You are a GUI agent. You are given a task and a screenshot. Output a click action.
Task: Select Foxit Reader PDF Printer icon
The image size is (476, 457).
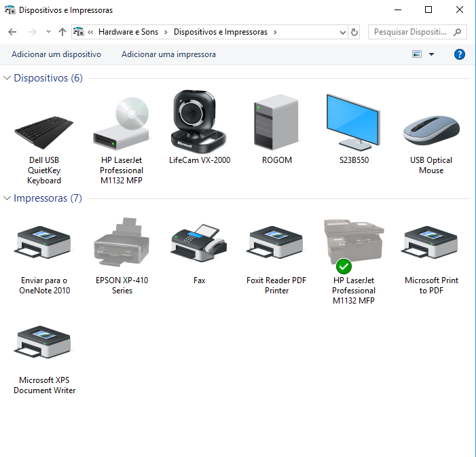coord(275,242)
